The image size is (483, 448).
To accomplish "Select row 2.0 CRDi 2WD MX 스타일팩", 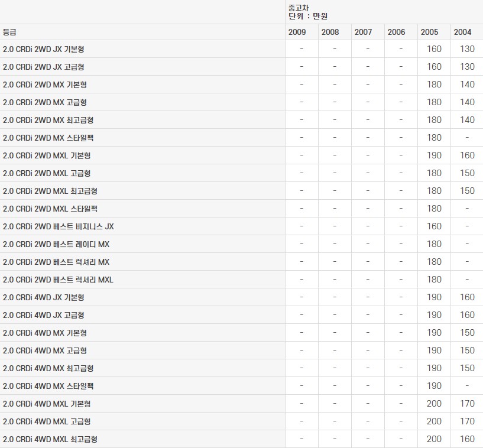I will 241,138.
